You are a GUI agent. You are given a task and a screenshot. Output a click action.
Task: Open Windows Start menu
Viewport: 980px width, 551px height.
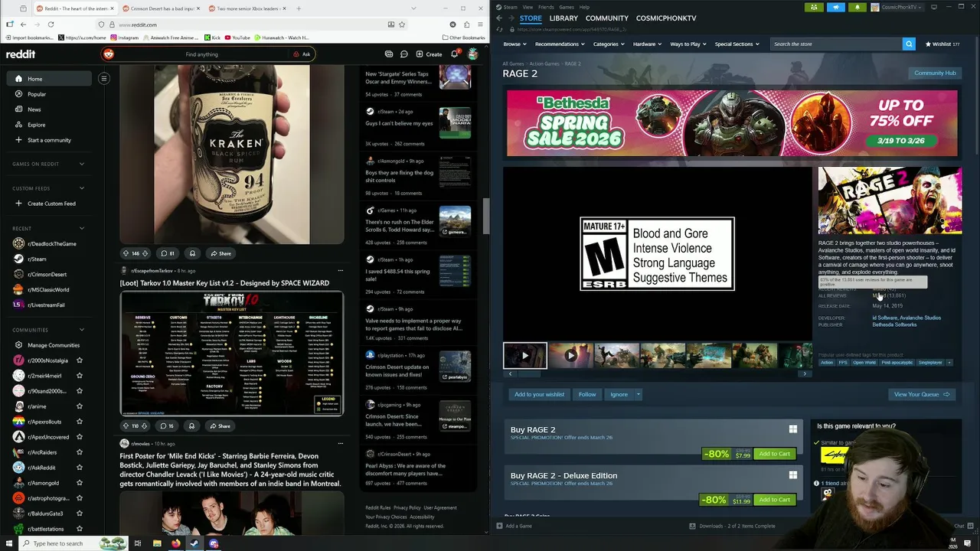(x=8, y=543)
